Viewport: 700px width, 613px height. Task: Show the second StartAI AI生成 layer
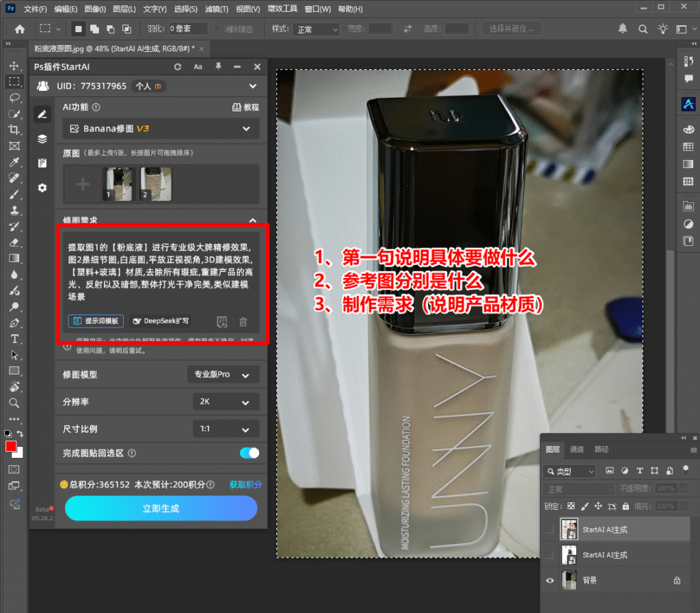(550, 555)
